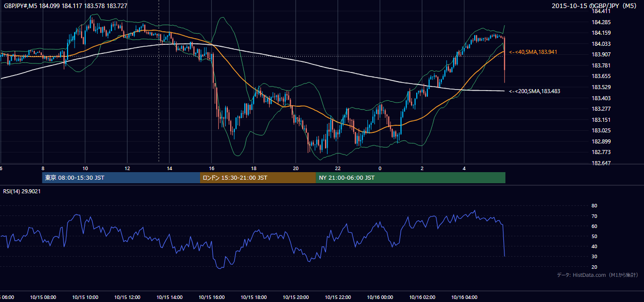Click hour tick 18 under price chart
The width and height of the screenshot is (644, 302).
tap(253, 168)
